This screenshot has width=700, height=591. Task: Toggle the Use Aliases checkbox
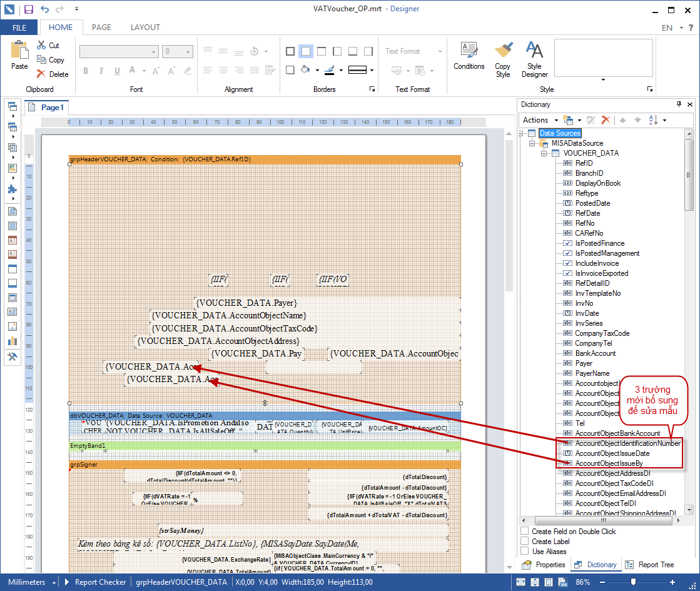coord(525,551)
